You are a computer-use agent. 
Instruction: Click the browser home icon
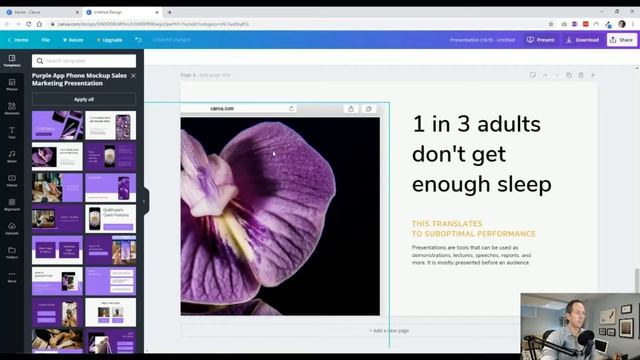point(40,24)
